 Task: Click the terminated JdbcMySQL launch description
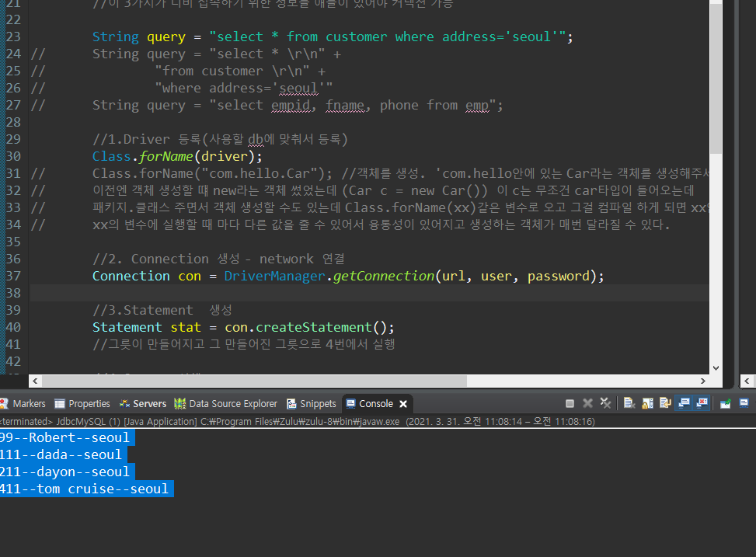(x=298, y=422)
